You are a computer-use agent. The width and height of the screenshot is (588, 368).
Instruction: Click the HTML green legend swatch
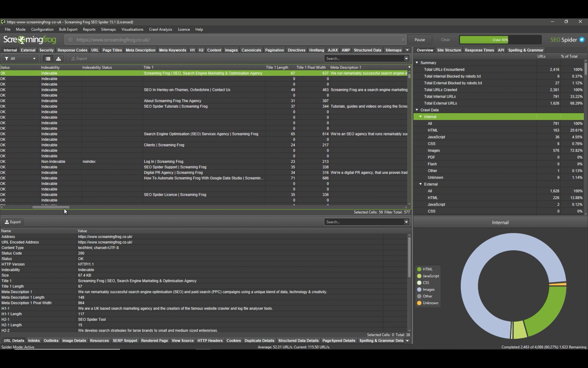tap(419, 269)
